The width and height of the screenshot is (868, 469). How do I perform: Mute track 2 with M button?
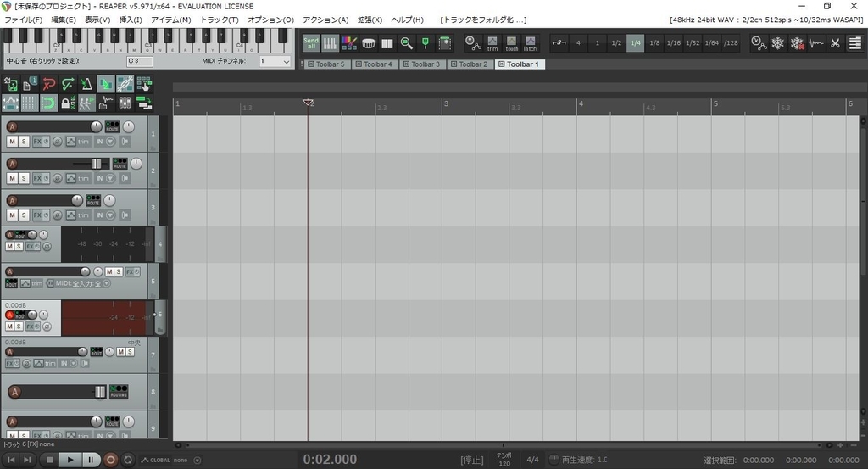[x=12, y=178]
